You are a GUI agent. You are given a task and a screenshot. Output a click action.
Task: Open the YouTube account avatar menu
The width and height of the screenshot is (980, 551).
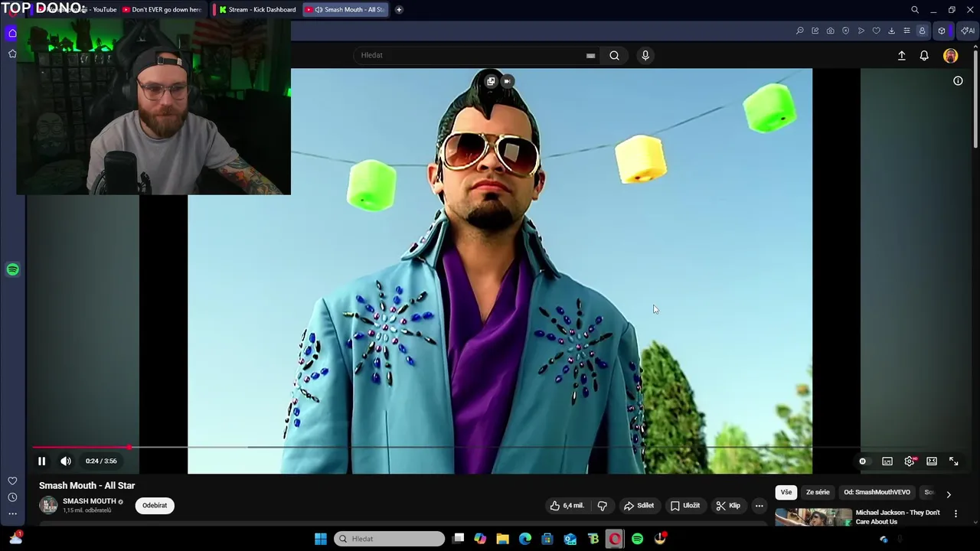[950, 56]
